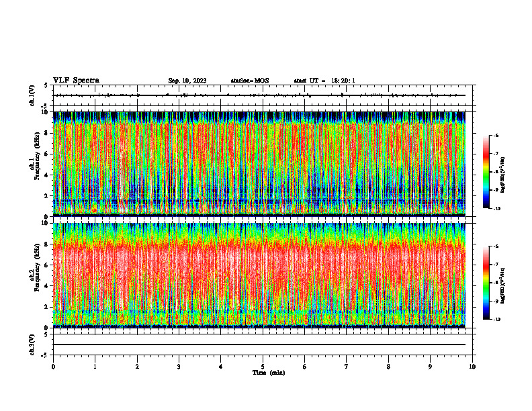Click the "9" tick on the Time axis
The width and height of the screenshot is (532, 411).
point(430,367)
